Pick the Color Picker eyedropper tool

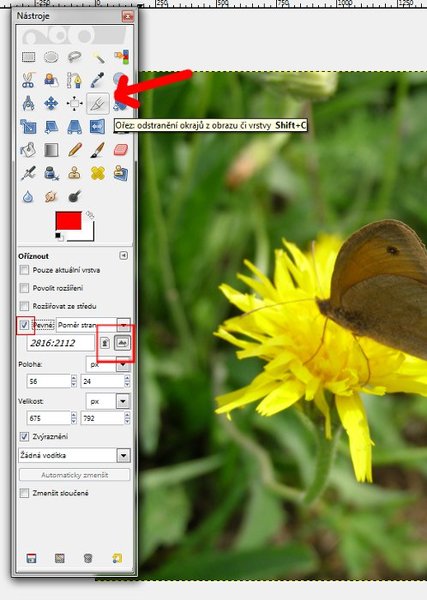[97, 80]
